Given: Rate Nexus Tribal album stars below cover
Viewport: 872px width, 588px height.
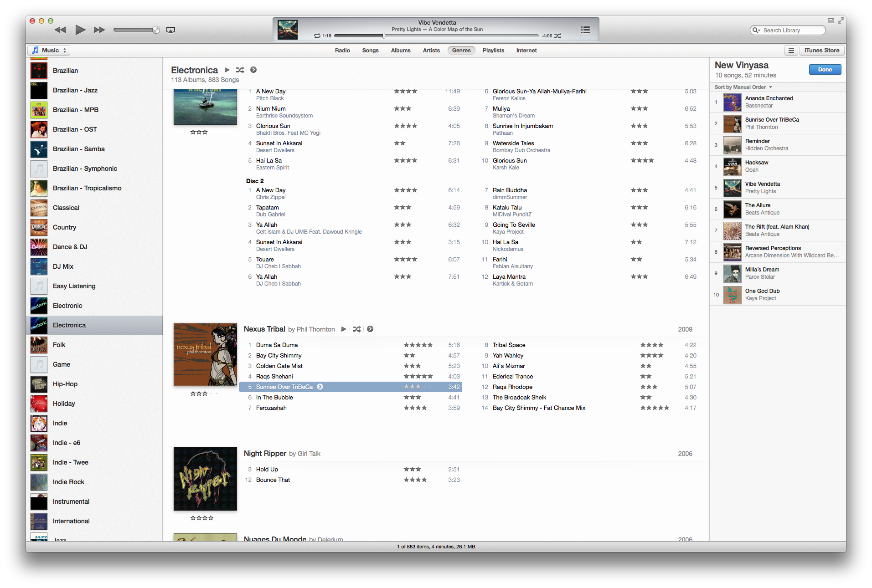Looking at the screenshot, I should pos(204,394).
